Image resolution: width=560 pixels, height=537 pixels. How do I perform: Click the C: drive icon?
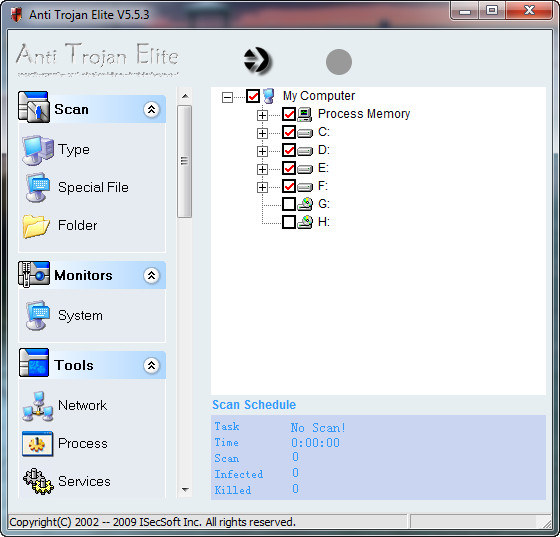pos(305,133)
